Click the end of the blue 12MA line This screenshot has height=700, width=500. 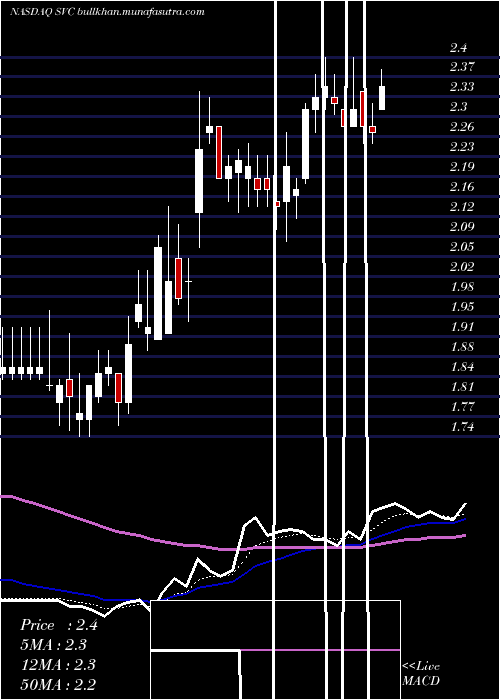pos(465,519)
